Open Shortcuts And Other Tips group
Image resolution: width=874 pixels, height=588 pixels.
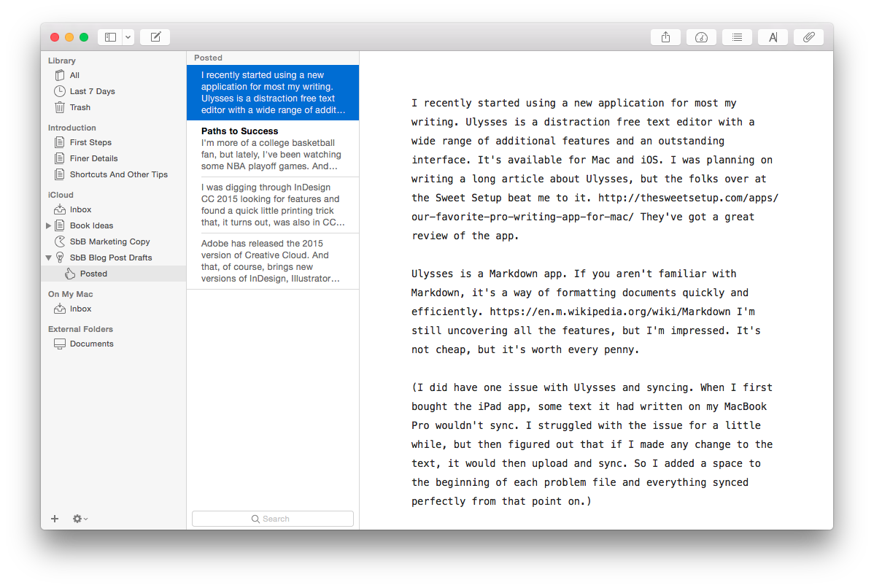[x=114, y=175]
